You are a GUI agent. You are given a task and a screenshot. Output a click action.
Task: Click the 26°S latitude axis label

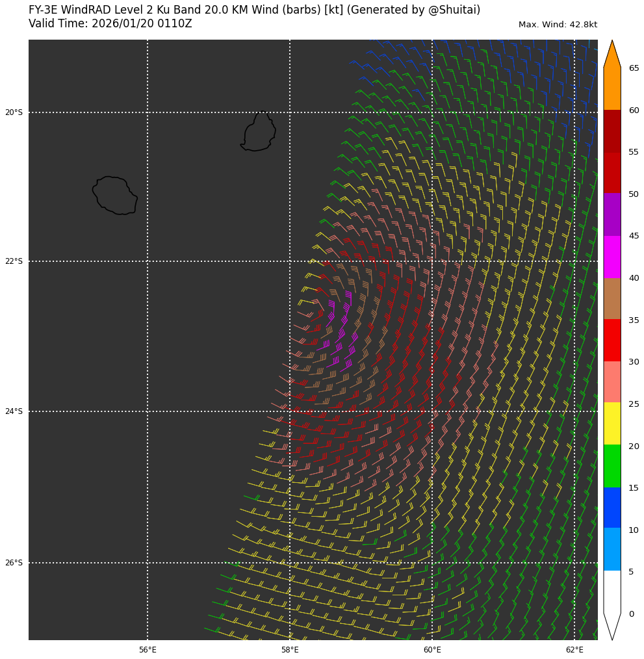(x=14, y=563)
